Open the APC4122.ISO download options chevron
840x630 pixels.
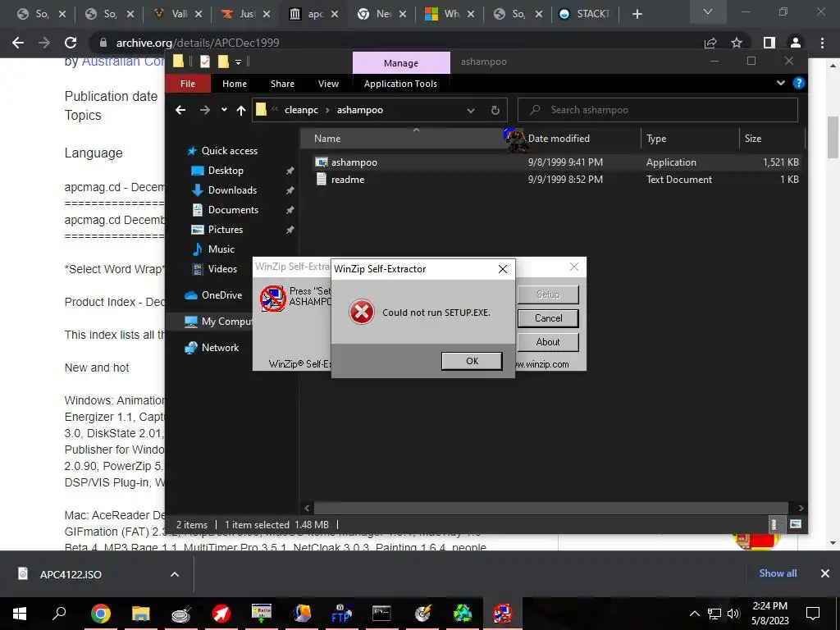coord(175,574)
